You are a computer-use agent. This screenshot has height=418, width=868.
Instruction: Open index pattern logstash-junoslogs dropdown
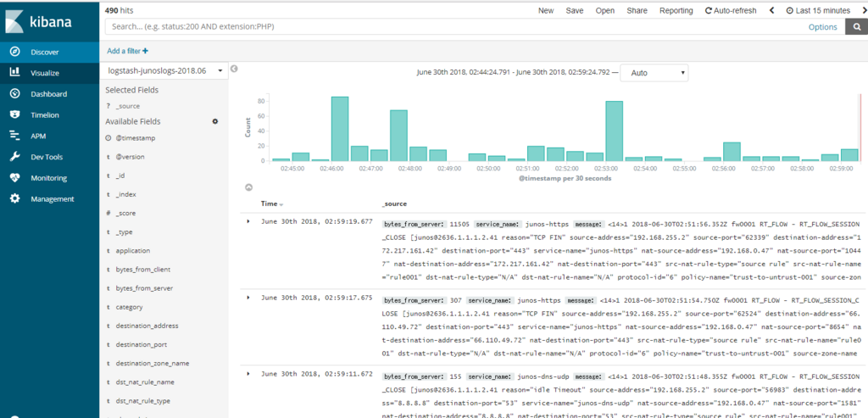click(164, 71)
